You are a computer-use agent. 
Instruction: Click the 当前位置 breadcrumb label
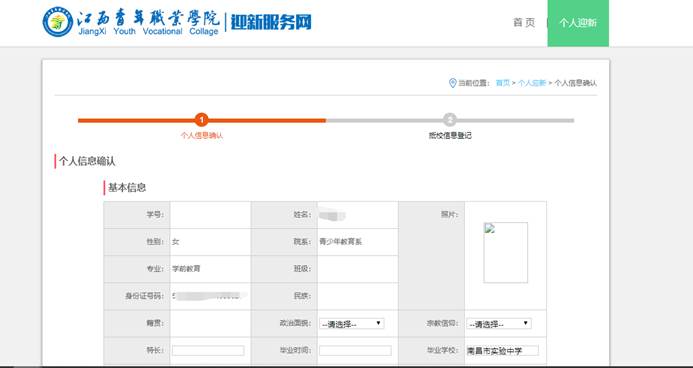[474, 83]
